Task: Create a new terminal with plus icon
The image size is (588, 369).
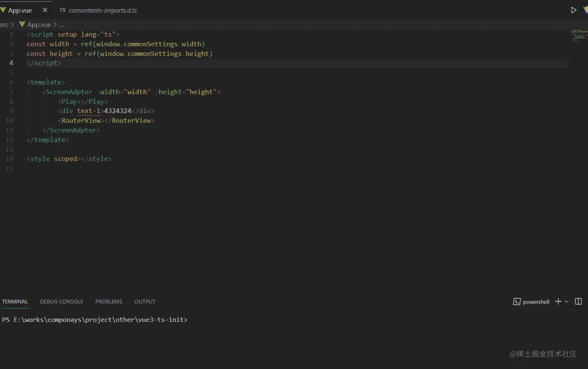Action: (558, 302)
